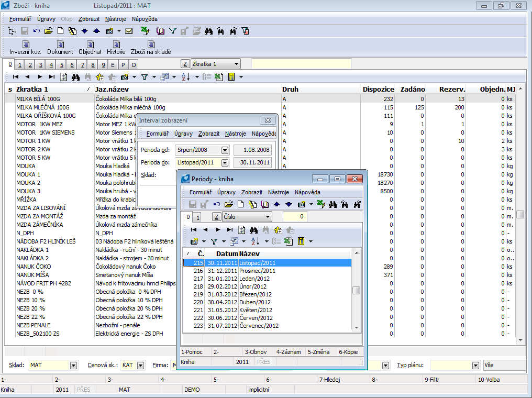532x398 pixels.
Task: Expand the Sklad dropdown showing MAT
Action: click(73, 365)
